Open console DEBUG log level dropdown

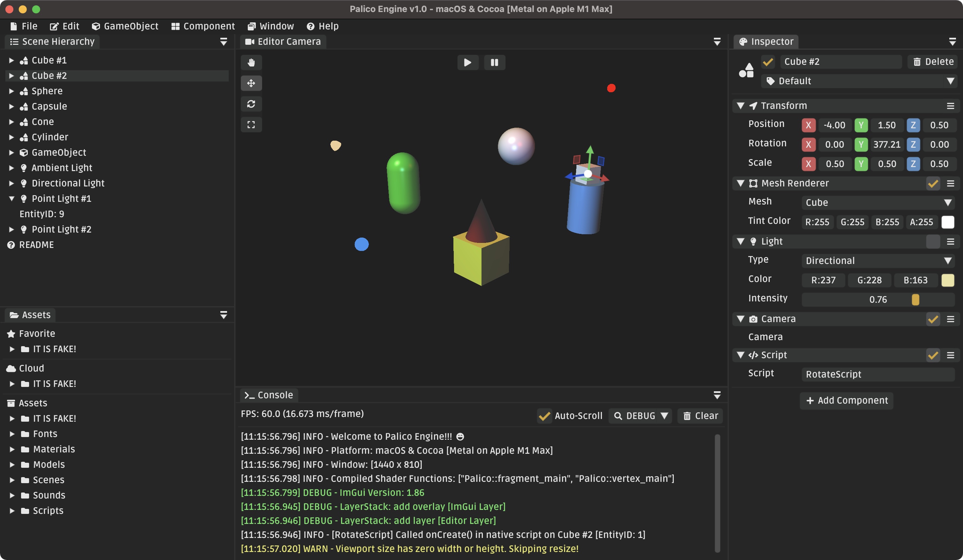coord(640,416)
